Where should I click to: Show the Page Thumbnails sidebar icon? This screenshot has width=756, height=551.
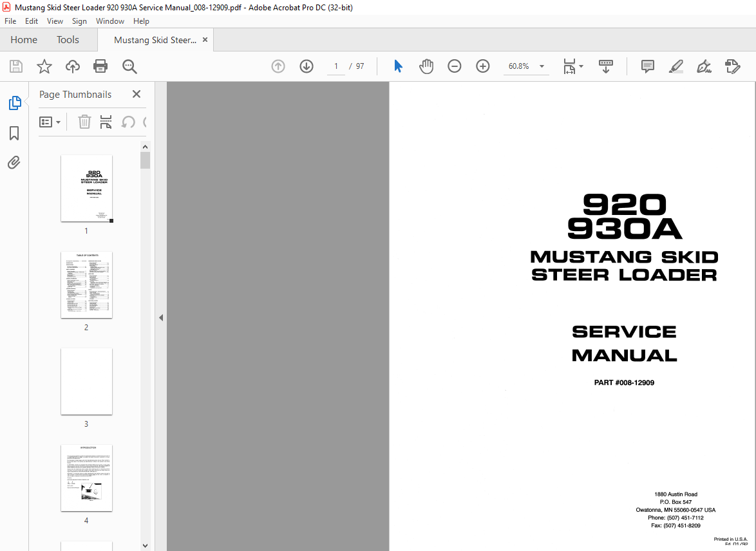(14, 103)
